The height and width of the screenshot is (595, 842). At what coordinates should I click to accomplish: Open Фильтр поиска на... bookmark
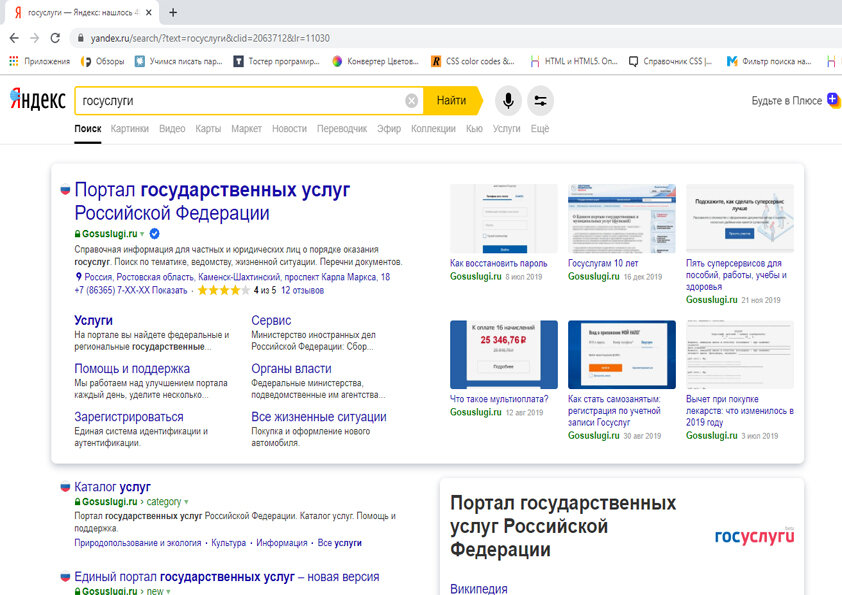[769, 61]
